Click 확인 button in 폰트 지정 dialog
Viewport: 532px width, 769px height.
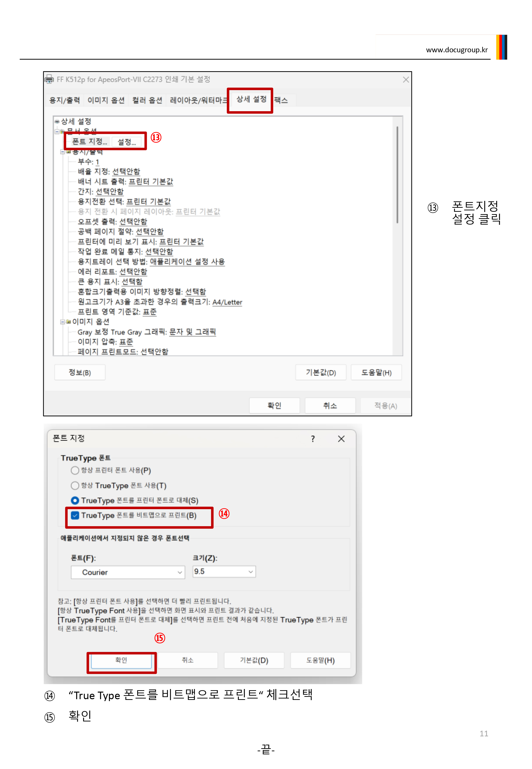click(x=121, y=660)
